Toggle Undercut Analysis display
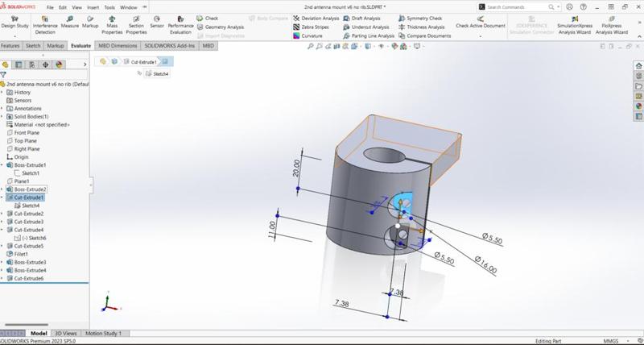Viewport: 644px width, 345px height. (x=369, y=27)
